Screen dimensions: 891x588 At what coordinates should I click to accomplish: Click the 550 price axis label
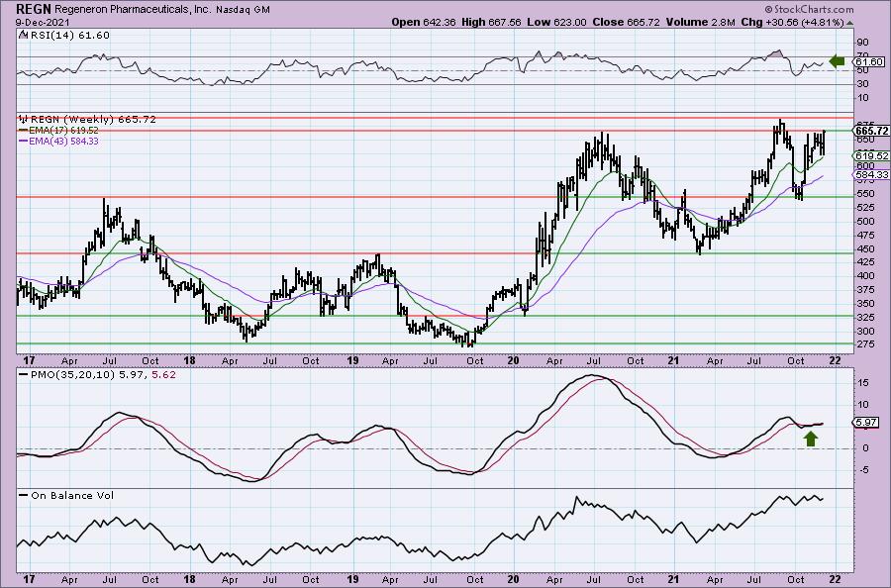[864, 193]
